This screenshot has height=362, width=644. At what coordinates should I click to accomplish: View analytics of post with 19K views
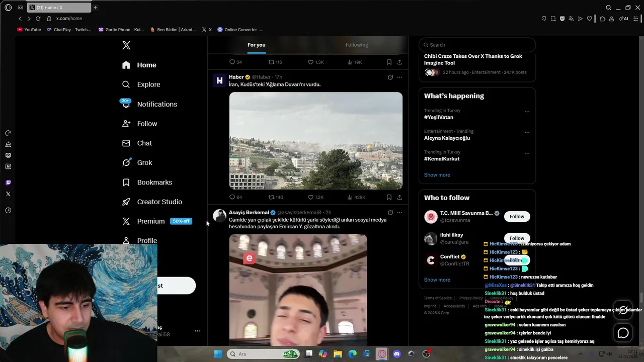point(355,62)
